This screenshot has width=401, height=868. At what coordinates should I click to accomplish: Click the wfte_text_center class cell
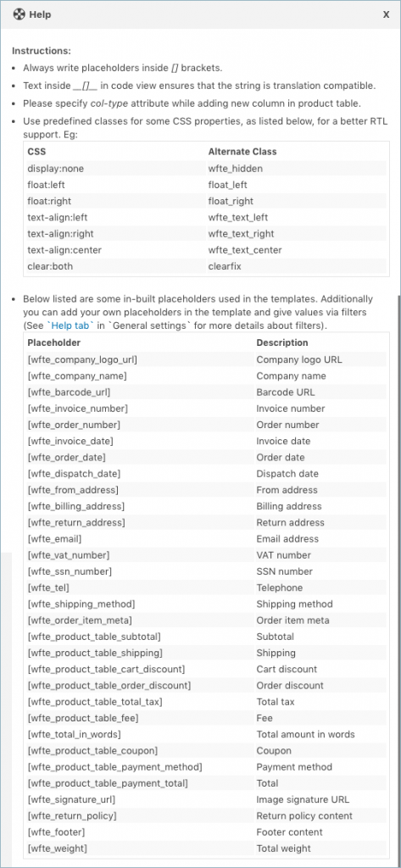tap(245, 250)
